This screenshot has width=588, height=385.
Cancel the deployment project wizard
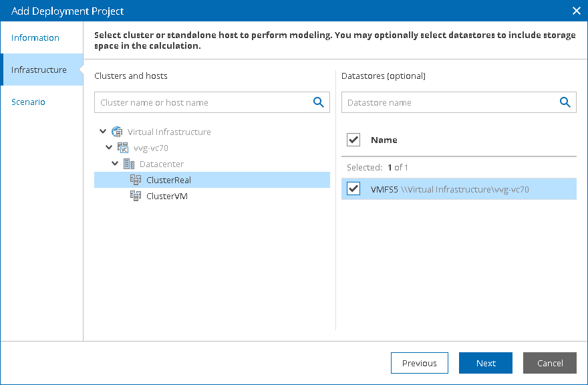[x=550, y=363]
